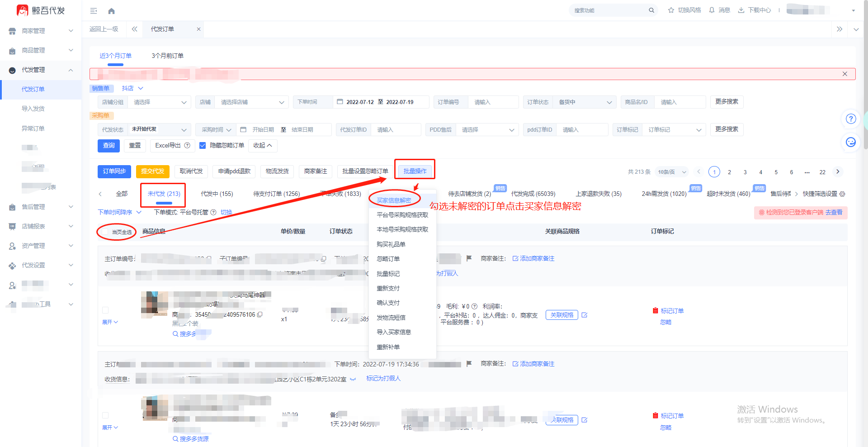This screenshot has height=447, width=868.
Task: Go to previous page arrow
Action: (698, 171)
